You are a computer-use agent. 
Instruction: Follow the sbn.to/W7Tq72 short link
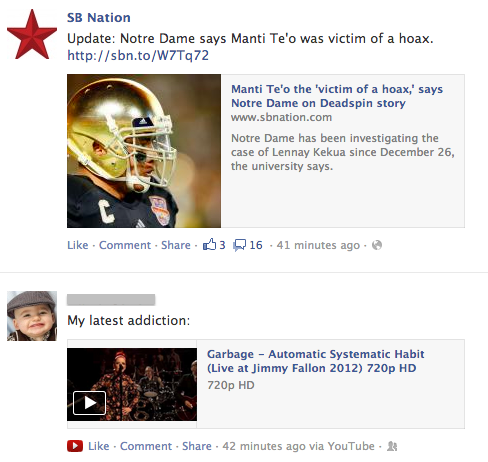(138, 55)
